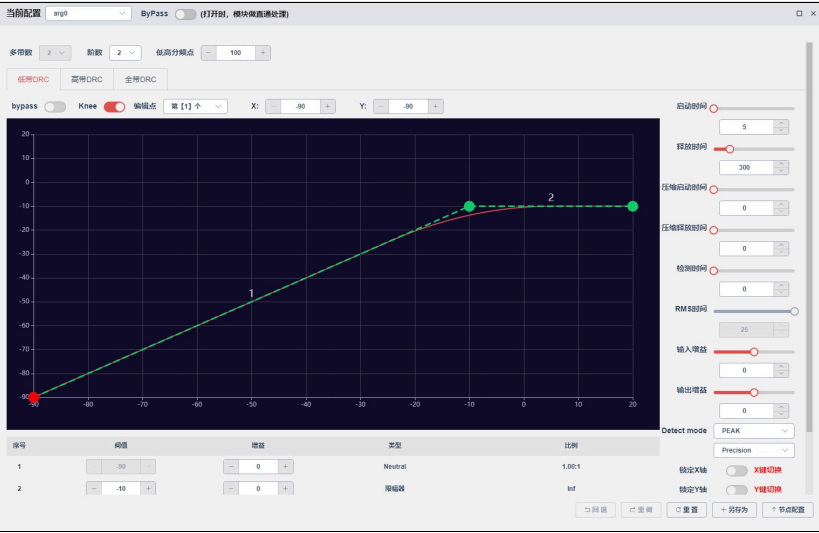The width and height of the screenshot is (819, 533).
Task: Turn off the Knee switch
Action: click(x=114, y=107)
